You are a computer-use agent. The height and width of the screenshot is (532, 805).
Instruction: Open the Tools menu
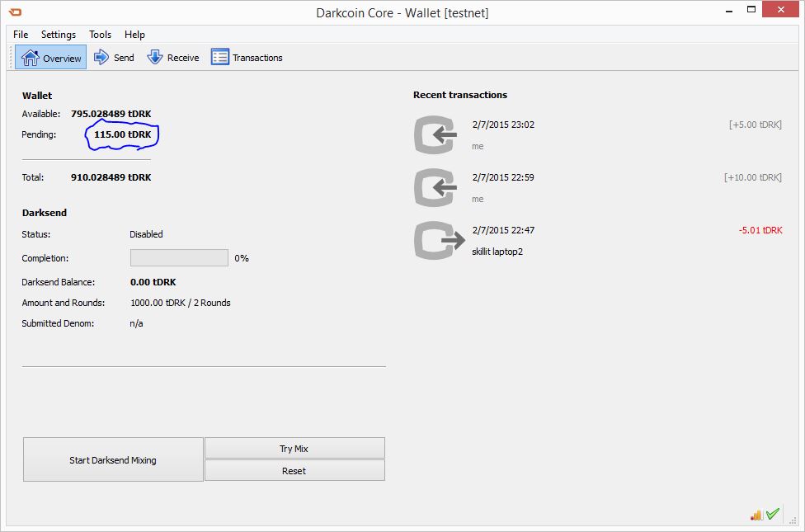point(100,35)
